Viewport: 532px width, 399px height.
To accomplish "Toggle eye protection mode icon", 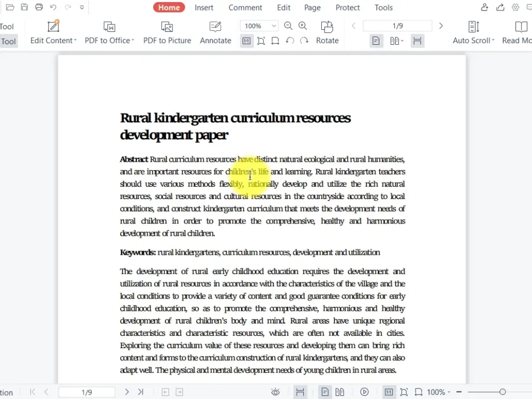I will coord(276,392).
